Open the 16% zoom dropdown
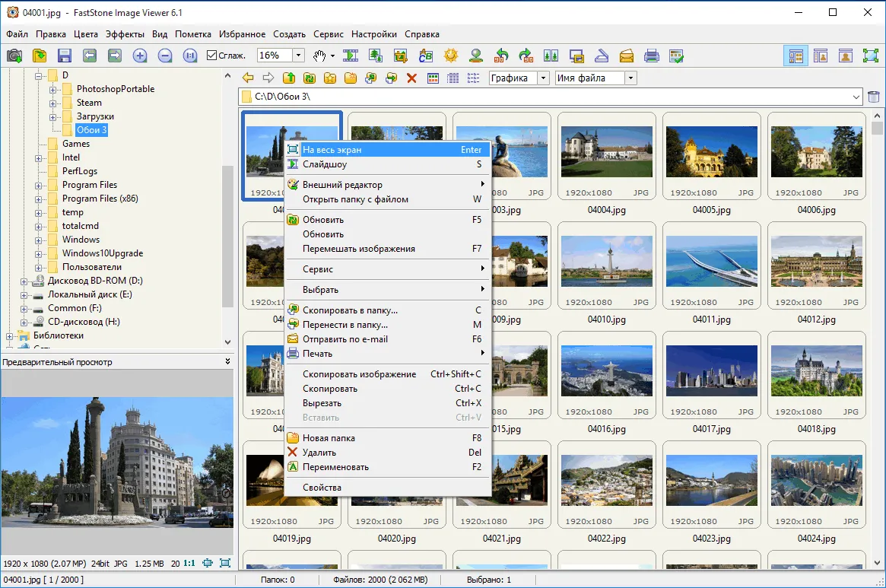886x588 pixels. (x=298, y=56)
